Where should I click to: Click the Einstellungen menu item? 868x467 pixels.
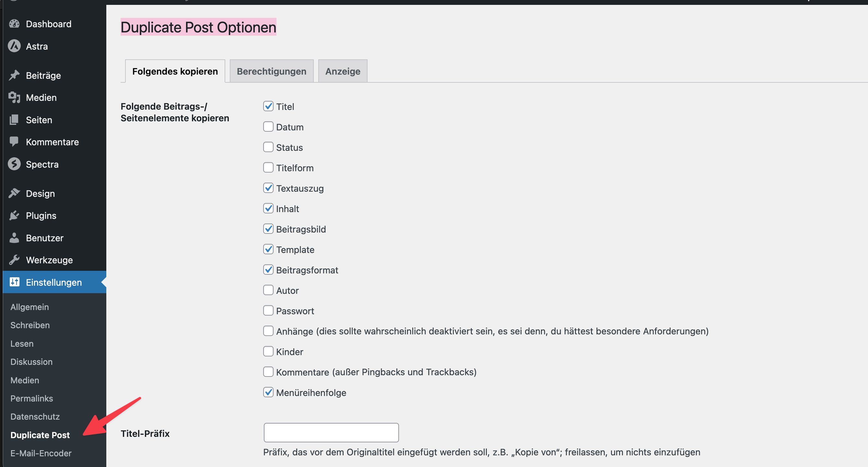pyautogui.click(x=54, y=282)
